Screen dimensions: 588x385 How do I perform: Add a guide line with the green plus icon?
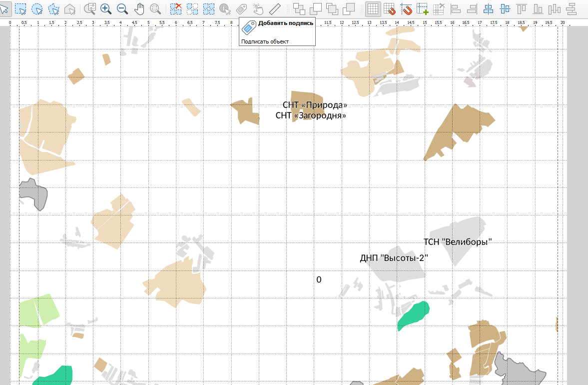tap(423, 8)
